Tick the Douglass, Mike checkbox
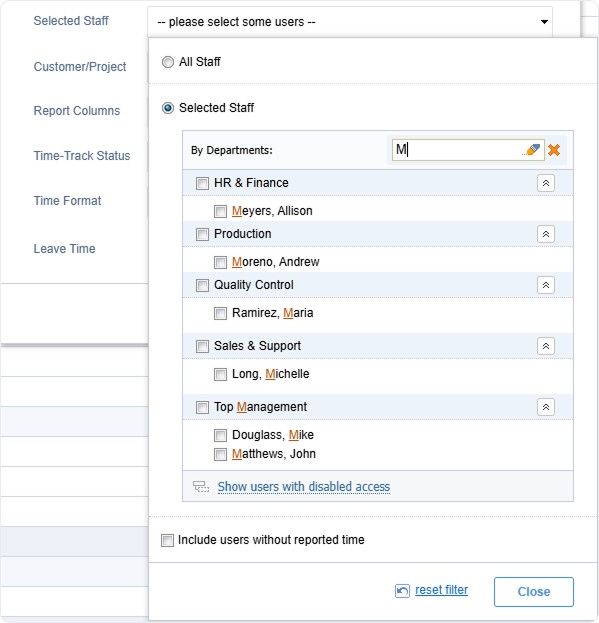Viewport: 599px width, 623px height. coord(220,435)
